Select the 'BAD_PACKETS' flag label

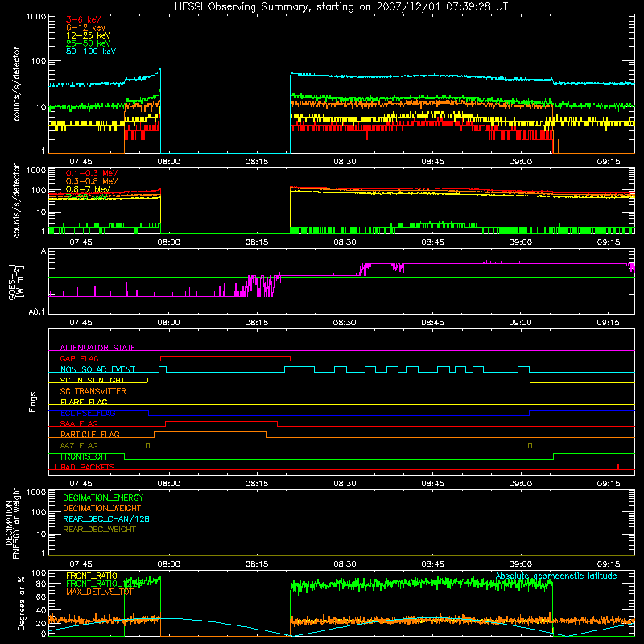point(88,467)
